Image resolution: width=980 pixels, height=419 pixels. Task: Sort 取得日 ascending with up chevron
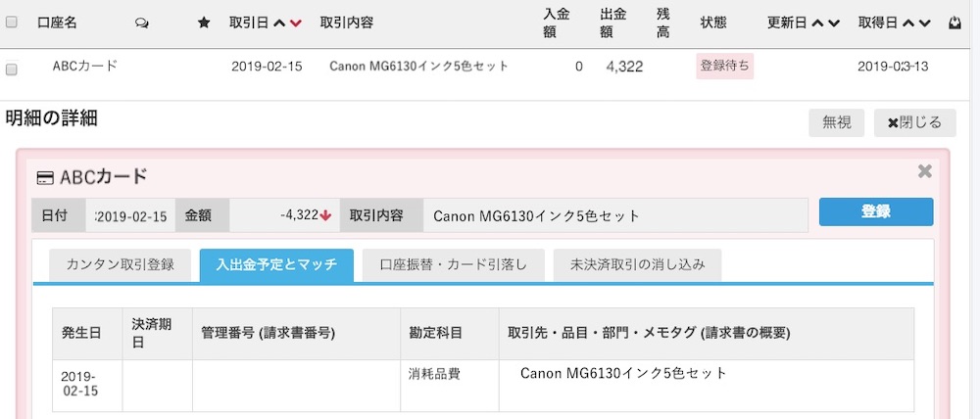(x=908, y=23)
